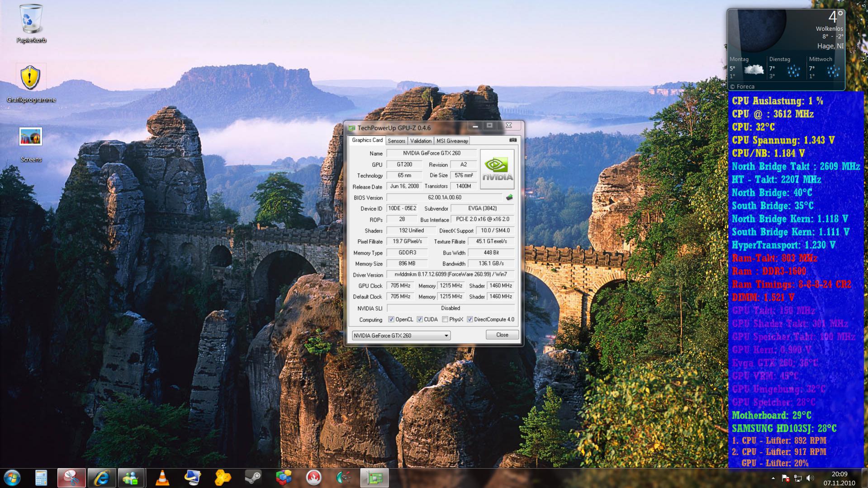Select the Graphics Card tab
Image resolution: width=868 pixels, height=488 pixels.
[367, 140]
